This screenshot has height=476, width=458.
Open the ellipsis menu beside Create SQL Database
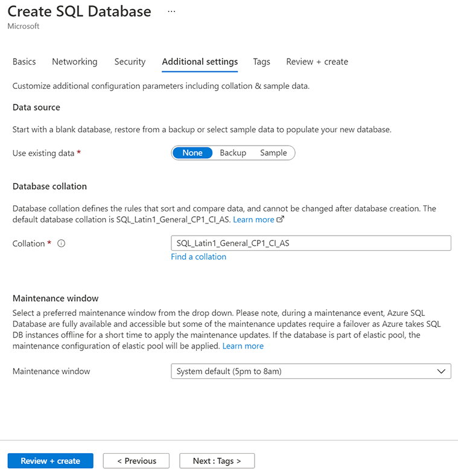pyautogui.click(x=171, y=11)
